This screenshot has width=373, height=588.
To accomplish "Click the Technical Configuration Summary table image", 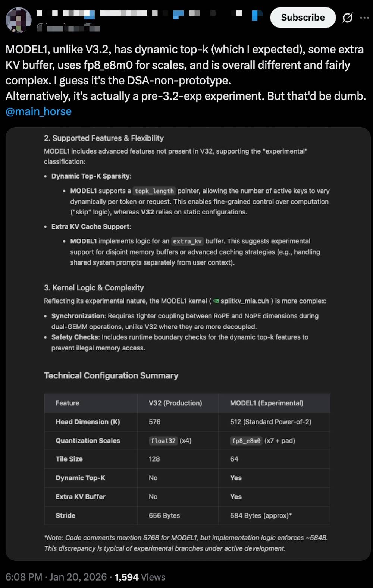I will (x=186, y=459).
